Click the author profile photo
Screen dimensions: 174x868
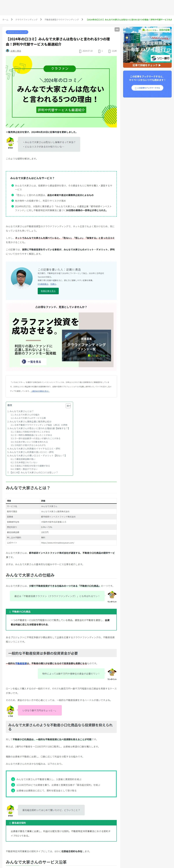pyautogui.click(x=22, y=278)
